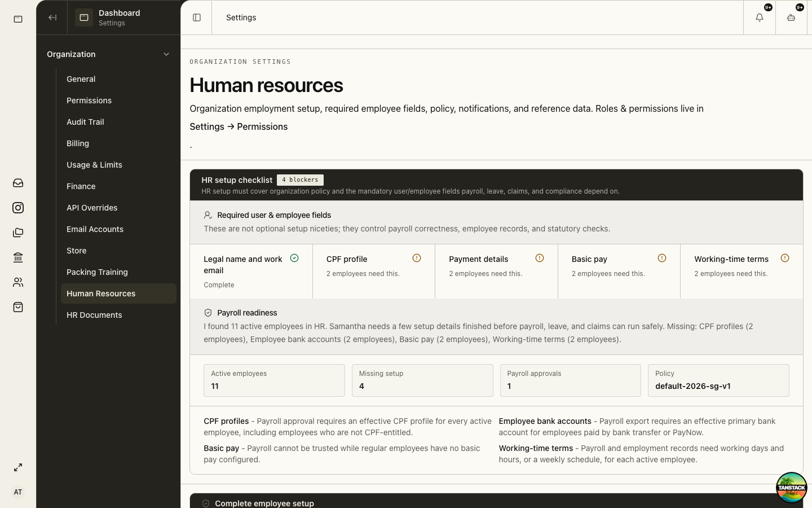Open the bank building icon in left rail
Viewport: 812px width, 508px height.
pos(18,257)
